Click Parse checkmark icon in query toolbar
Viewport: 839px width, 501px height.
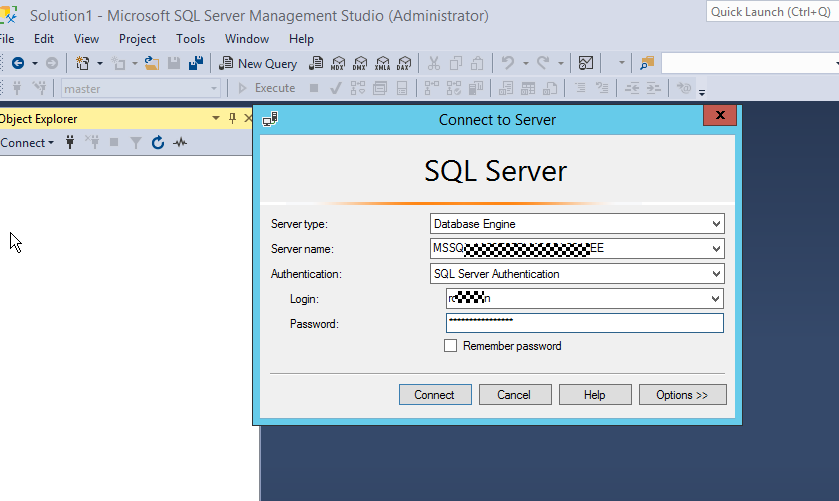(335, 88)
